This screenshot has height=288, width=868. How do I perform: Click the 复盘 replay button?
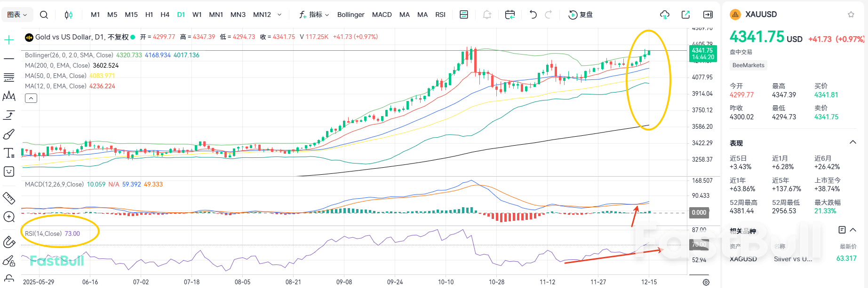click(581, 15)
